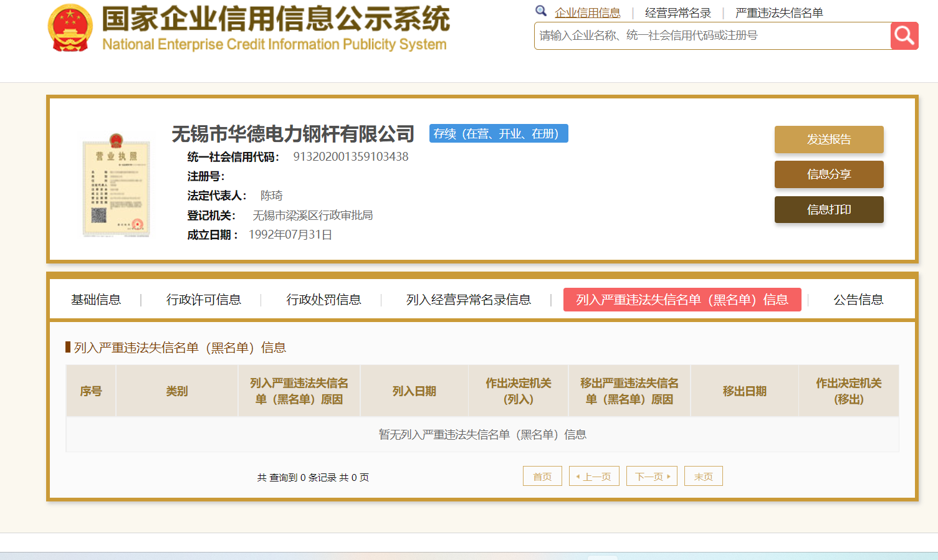Click the 注册号 label

coord(206,176)
